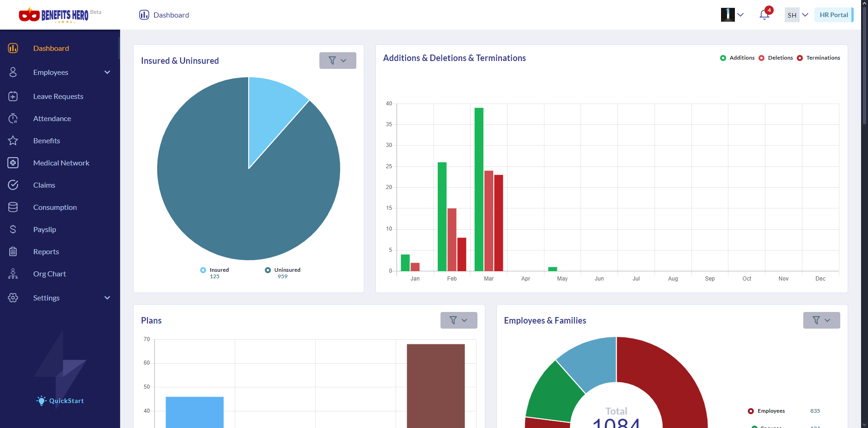The image size is (868, 428).
Task: Open the QuickStart link
Action: [61, 401]
